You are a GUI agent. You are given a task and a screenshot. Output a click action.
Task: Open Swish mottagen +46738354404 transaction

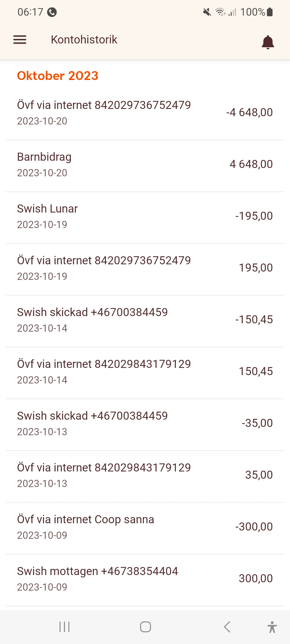click(145, 579)
